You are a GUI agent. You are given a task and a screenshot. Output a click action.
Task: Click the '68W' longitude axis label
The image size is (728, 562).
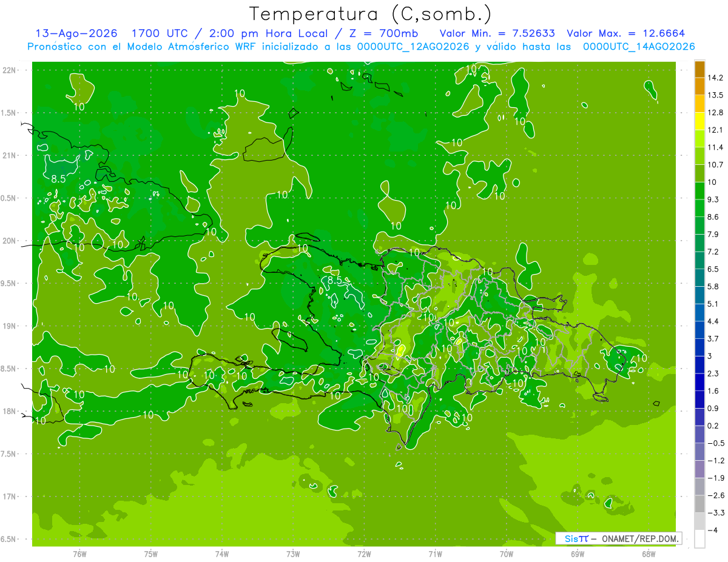tap(649, 554)
